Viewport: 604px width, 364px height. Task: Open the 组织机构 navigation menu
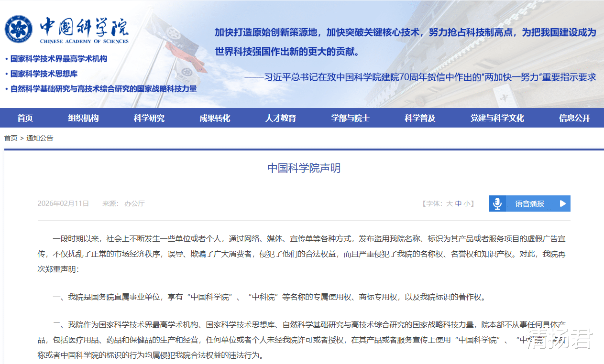pos(83,118)
